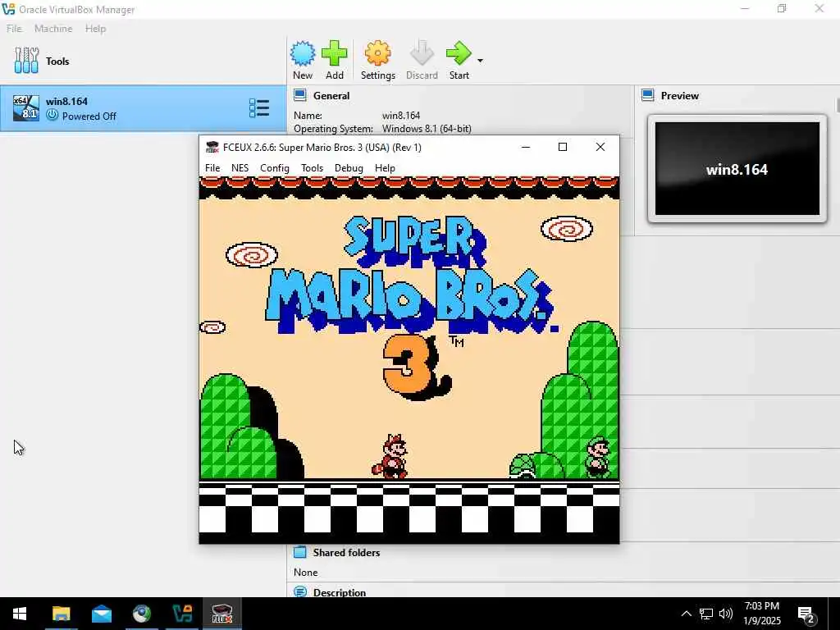Expand the Start button dropdown arrow
Viewport: 840px width, 630px height.
point(480,61)
